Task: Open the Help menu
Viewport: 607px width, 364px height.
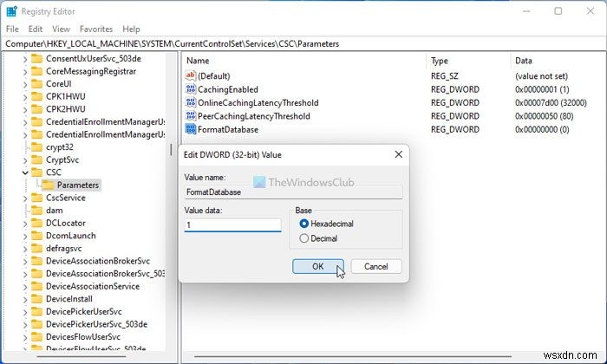Action: (x=131, y=29)
